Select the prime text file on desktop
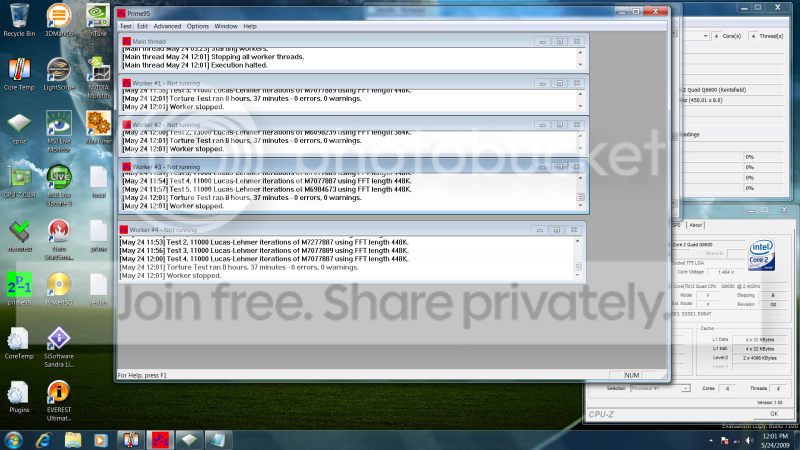This screenshot has width=800, height=450. point(98,236)
